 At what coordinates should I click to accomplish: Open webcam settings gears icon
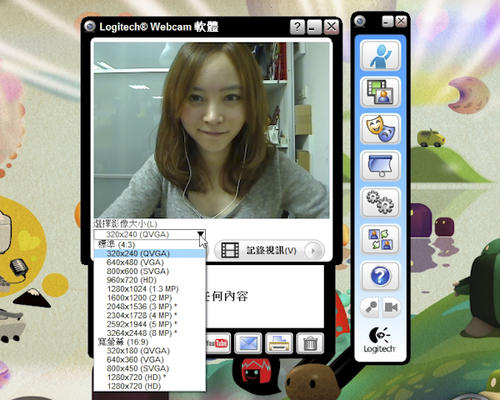380,202
